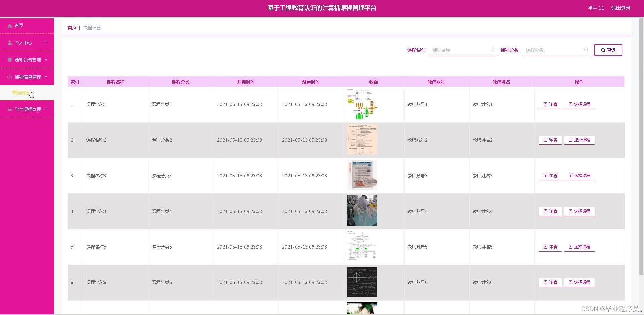Click the 学生 11 user label
This screenshot has width=644, height=315.
(596, 8)
